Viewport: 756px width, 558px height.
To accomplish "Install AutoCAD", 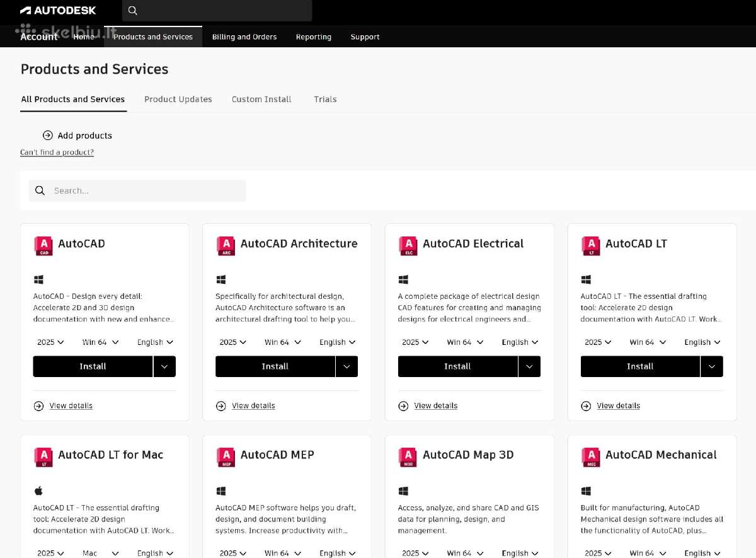I will (x=93, y=366).
